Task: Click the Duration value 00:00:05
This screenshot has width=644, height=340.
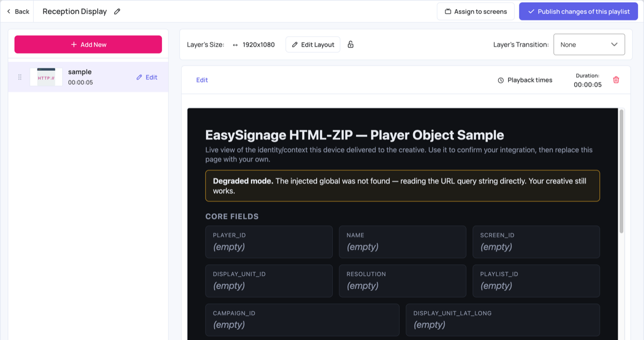Action: (x=588, y=84)
